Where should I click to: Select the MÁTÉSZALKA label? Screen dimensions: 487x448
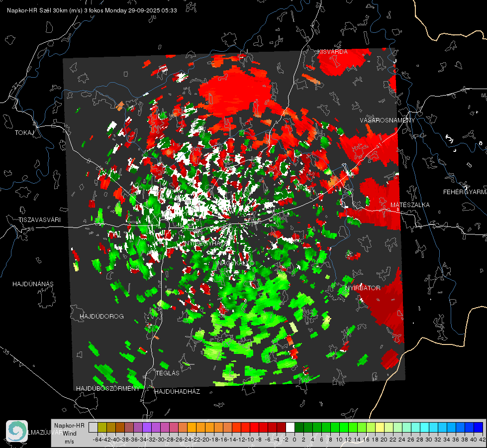pos(410,205)
